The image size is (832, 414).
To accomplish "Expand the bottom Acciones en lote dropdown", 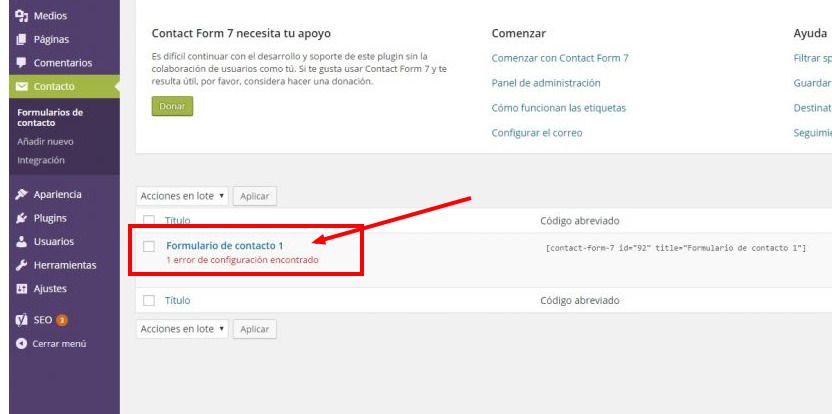I will tap(182, 329).
